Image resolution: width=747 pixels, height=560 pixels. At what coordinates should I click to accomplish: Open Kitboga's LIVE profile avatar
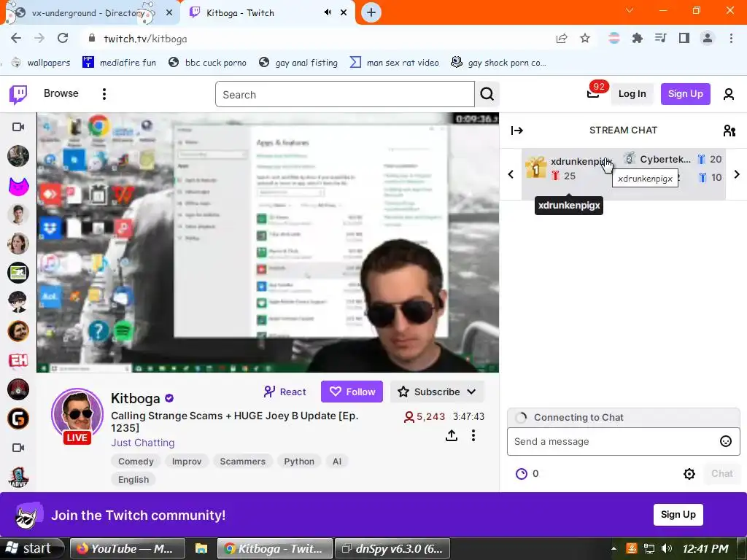tap(77, 416)
